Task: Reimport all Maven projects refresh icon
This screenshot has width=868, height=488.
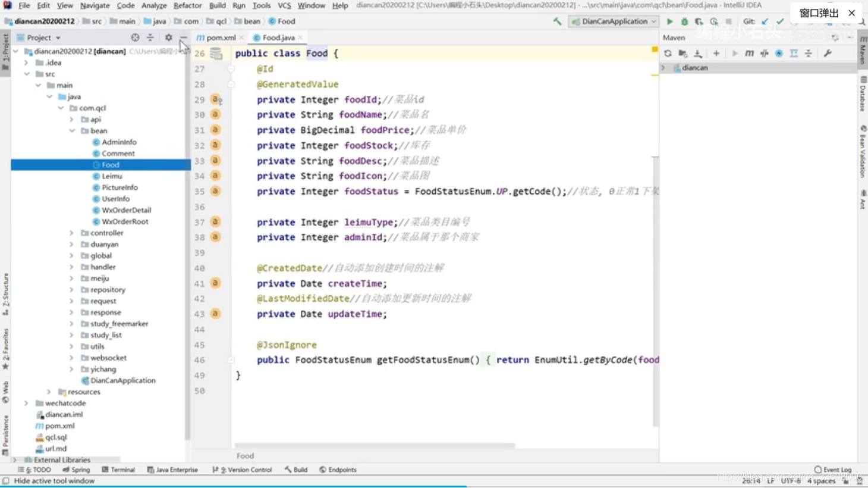Action: click(x=668, y=54)
